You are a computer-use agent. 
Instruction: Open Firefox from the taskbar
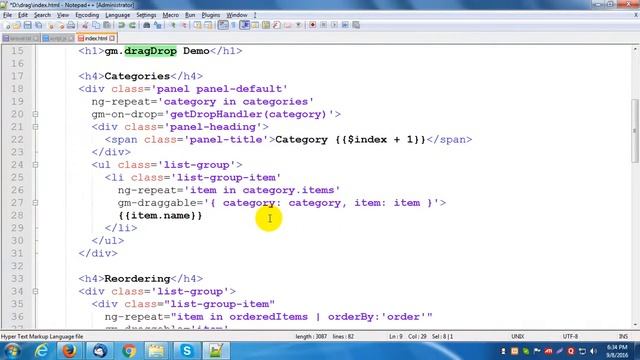coord(69,351)
